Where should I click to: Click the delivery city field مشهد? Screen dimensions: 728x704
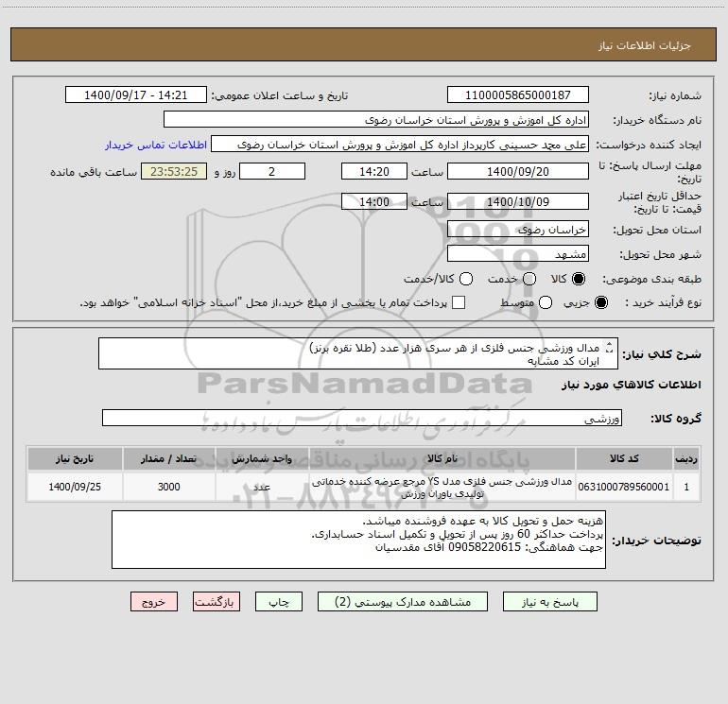click(518, 253)
